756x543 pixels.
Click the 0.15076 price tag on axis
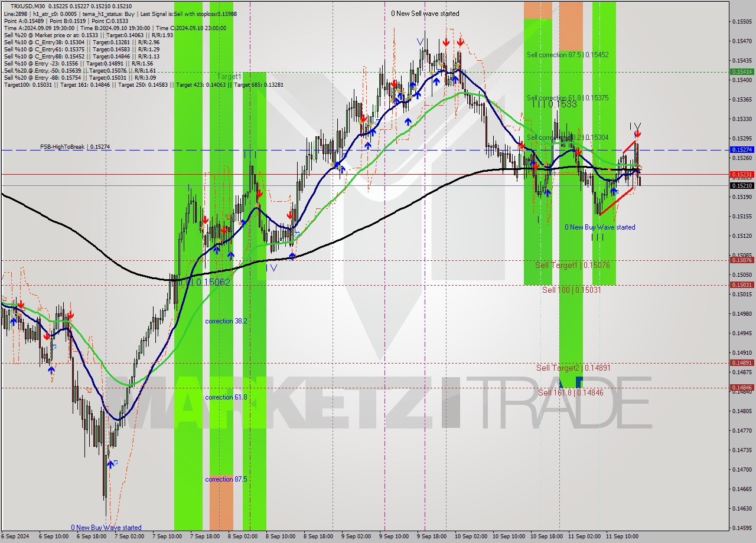[742, 260]
